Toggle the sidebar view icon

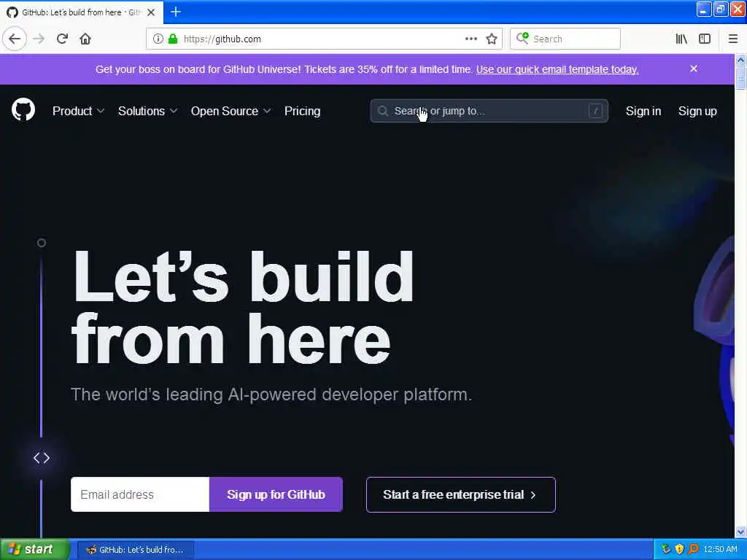[705, 39]
